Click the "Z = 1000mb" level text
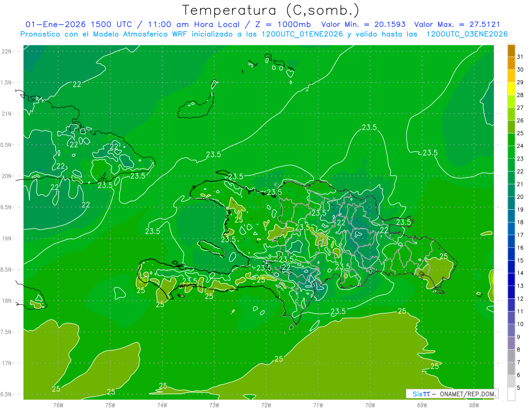532x411 pixels. tap(282, 24)
